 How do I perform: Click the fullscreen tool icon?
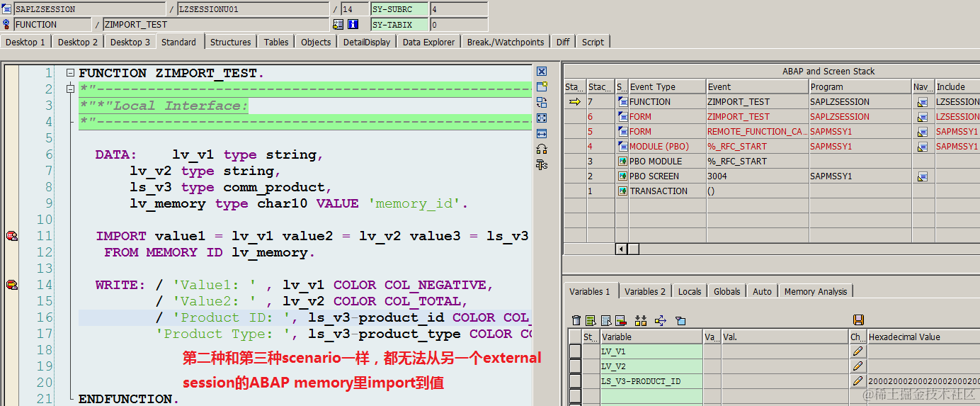(x=542, y=118)
